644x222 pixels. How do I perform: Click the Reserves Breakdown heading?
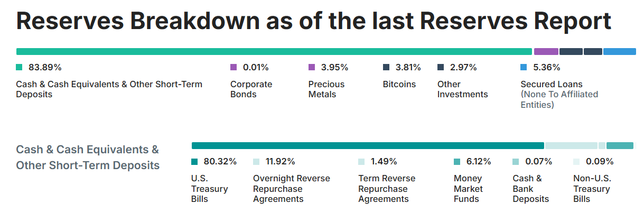[x=314, y=21]
